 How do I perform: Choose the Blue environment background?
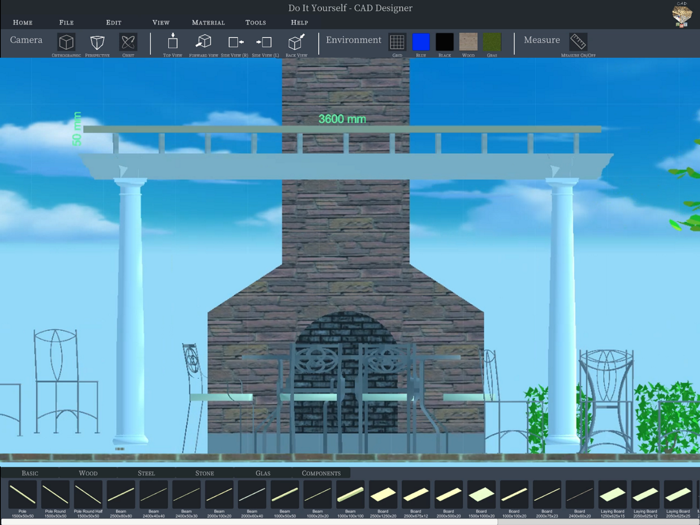[x=421, y=42]
